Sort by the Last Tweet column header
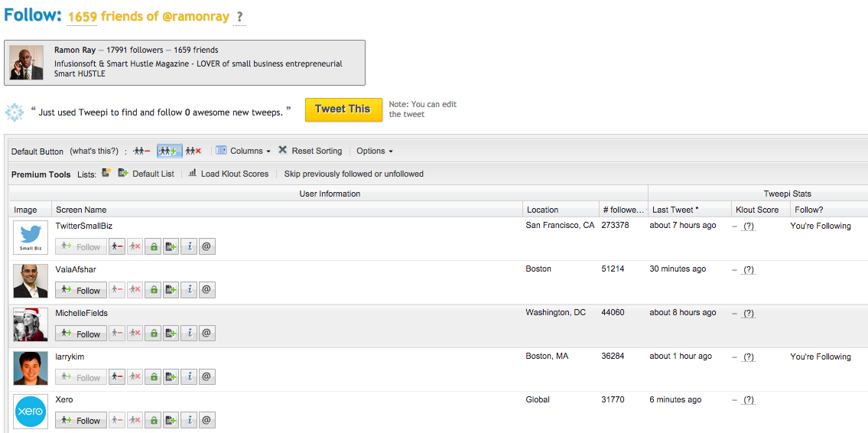The height and width of the screenshot is (433, 868). click(674, 210)
